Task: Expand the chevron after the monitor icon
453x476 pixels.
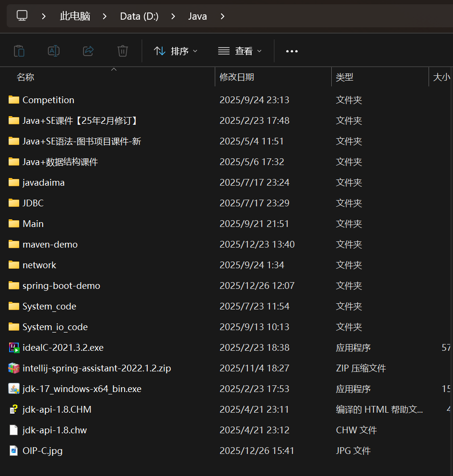Action: pyautogui.click(x=44, y=16)
